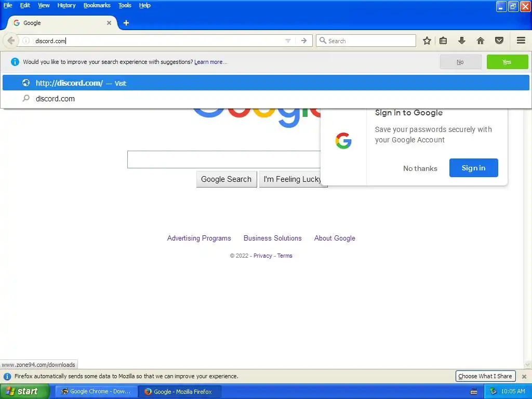The height and width of the screenshot is (399, 532).
Task: Open Business Solutions link
Action: click(272, 238)
